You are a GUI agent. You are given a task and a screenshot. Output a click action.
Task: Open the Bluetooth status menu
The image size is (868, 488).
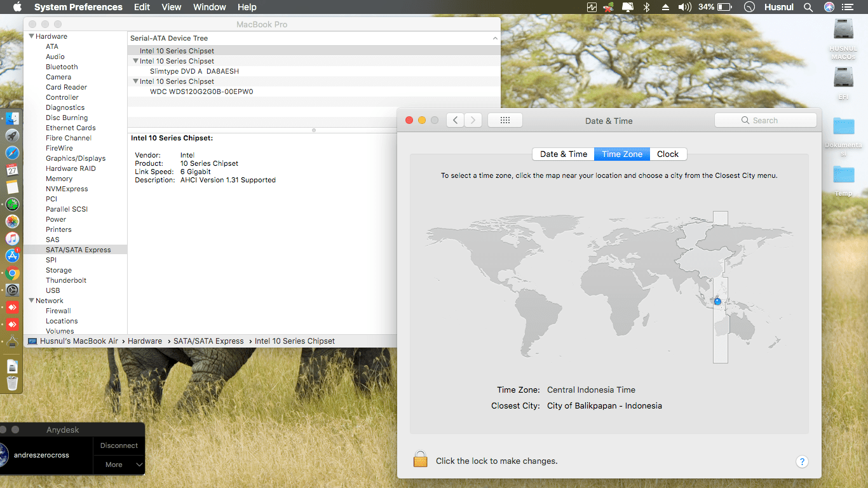point(647,7)
